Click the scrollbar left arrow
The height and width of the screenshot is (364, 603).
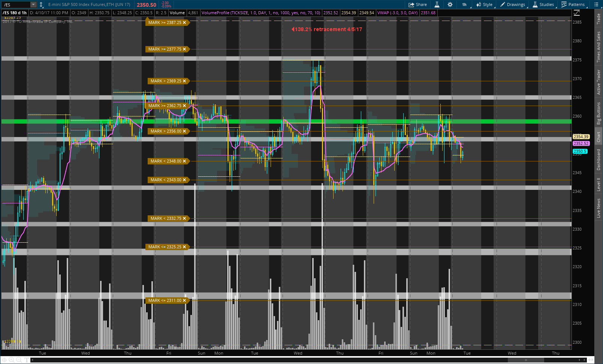[33, 360]
